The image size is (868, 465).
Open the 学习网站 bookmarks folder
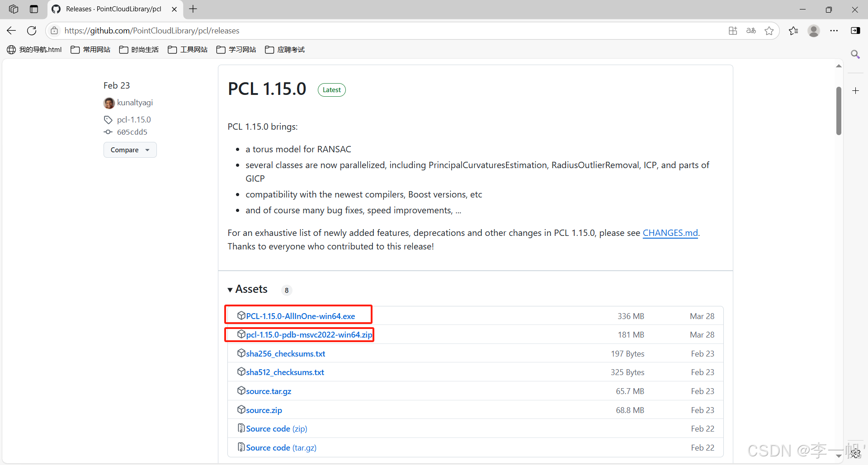tap(236, 50)
